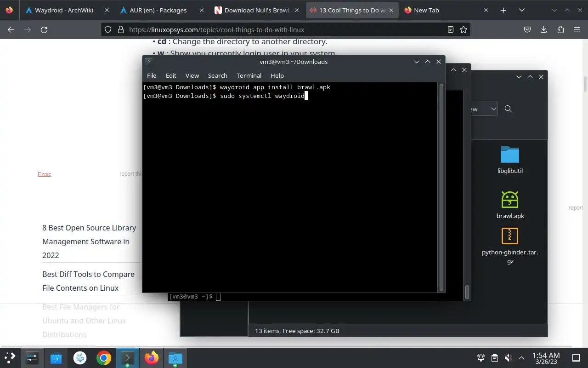588x368 pixels.
Task: Open Firefox View pinned icon
Action: click(x=9, y=10)
